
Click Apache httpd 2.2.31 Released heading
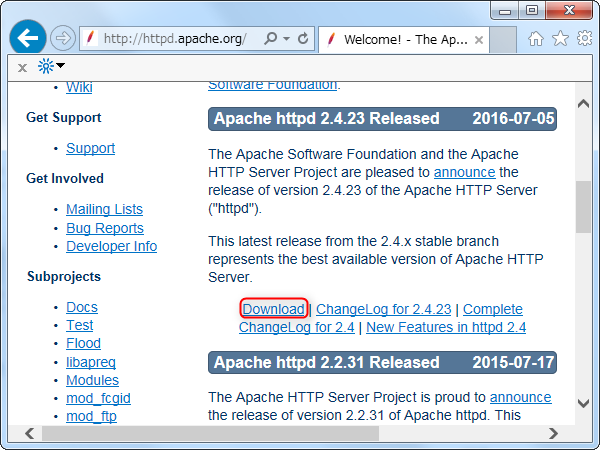click(x=326, y=362)
